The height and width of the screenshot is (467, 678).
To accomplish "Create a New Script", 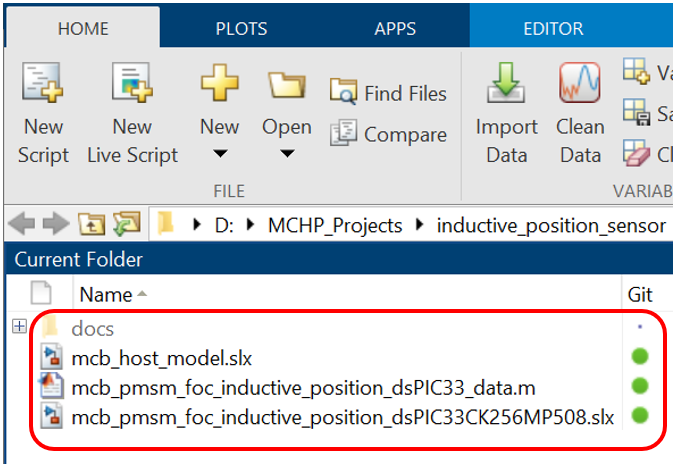I will (43, 113).
